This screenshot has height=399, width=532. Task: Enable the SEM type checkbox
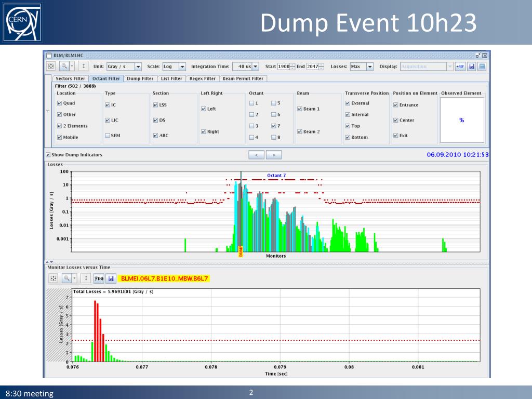click(108, 136)
